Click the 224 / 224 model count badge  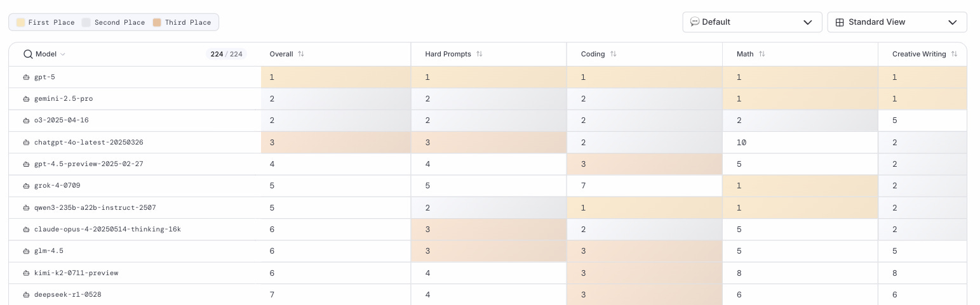coord(226,54)
